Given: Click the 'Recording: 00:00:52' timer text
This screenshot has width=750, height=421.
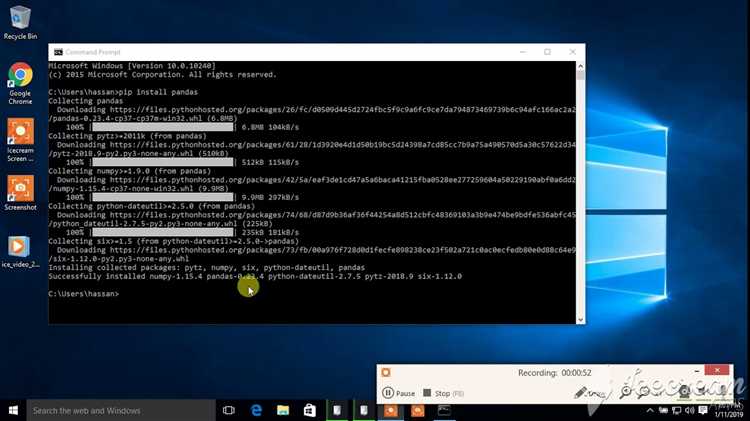Looking at the screenshot, I should click(x=554, y=373).
